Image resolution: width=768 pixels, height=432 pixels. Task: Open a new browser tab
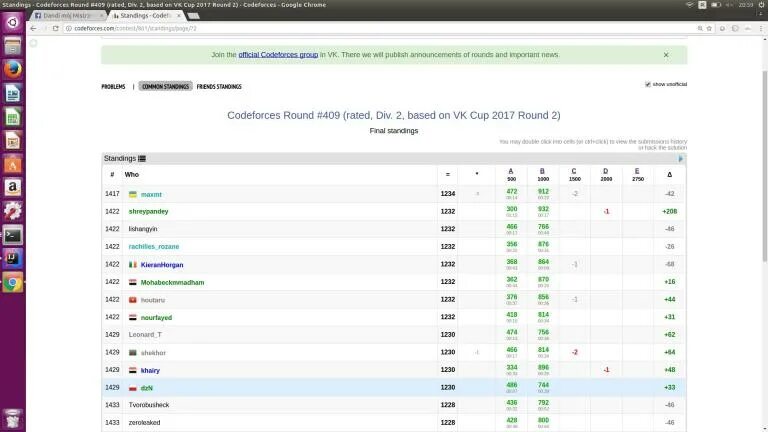[x=194, y=16]
